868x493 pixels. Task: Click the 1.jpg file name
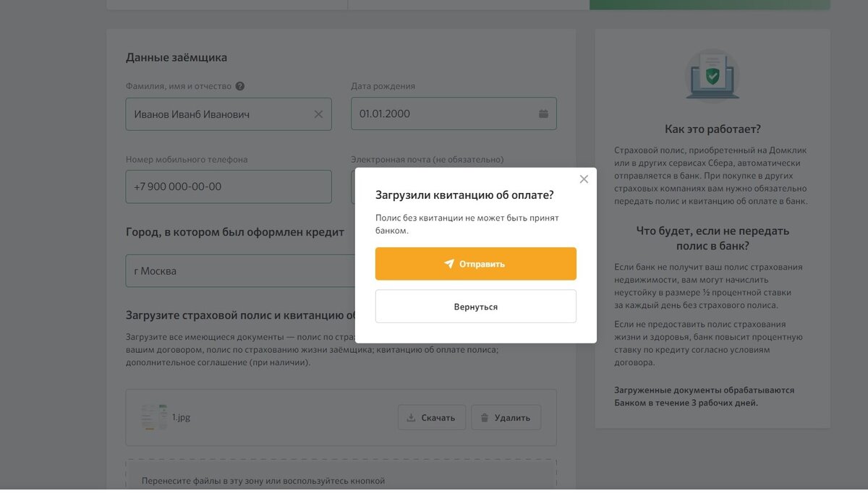[181, 417]
